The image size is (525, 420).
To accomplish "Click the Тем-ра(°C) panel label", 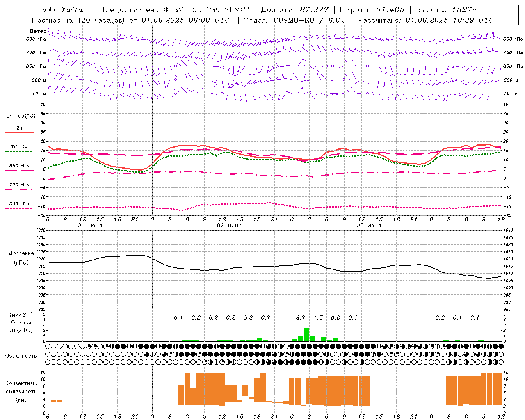I will point(19,116).
